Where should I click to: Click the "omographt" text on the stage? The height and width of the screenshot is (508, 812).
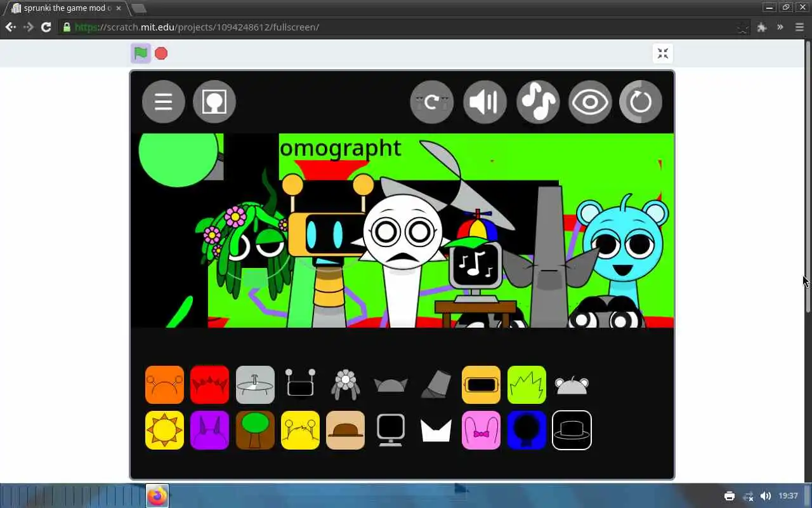pyautogui.click(x=340, y=148)
